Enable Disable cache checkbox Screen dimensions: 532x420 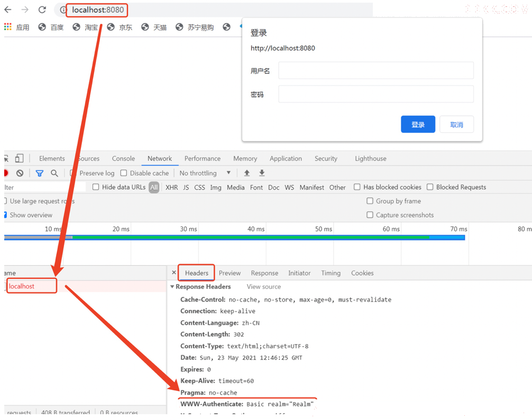(124, 173)
